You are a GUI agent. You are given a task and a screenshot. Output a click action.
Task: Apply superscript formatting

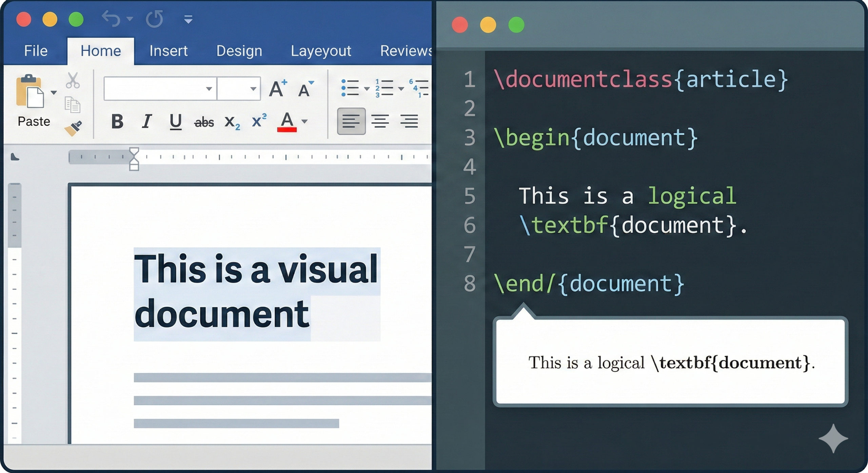point(259,121)
